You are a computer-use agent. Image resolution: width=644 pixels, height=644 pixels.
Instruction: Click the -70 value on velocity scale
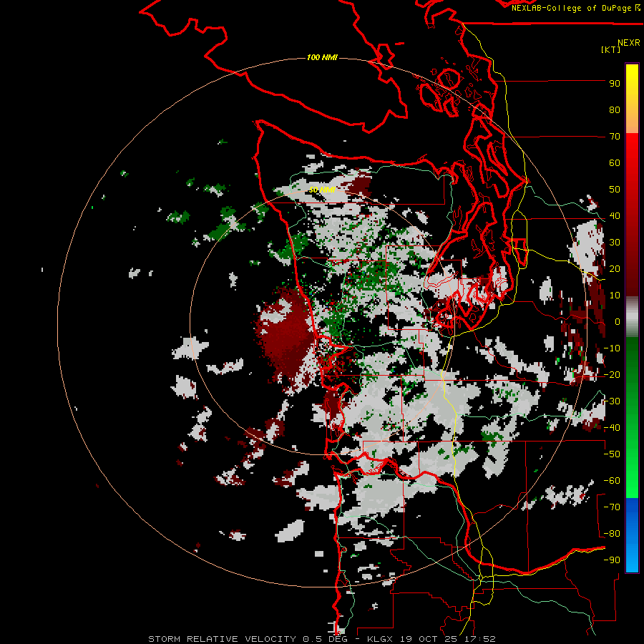point(612,507)
